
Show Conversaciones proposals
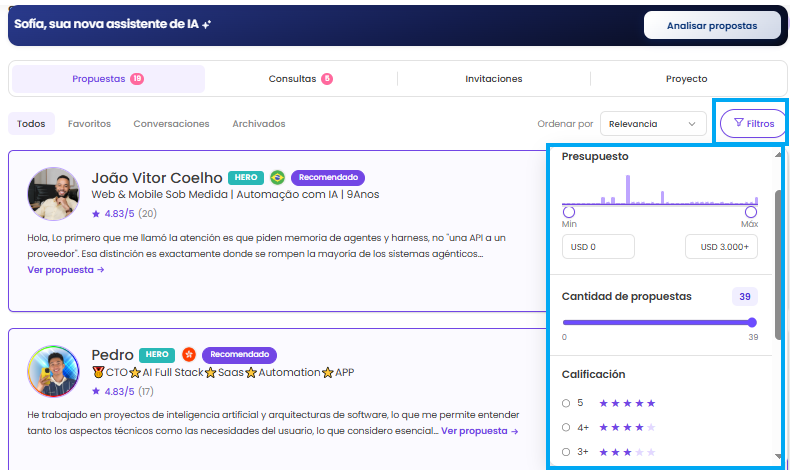tap(171, 123)
